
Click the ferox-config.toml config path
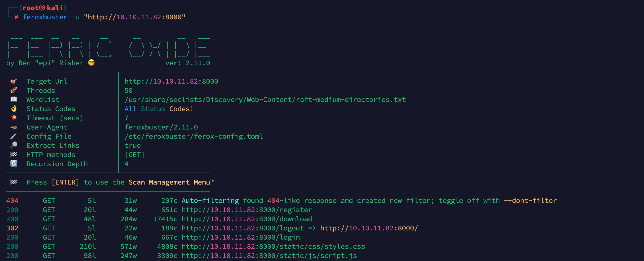(x=194, y=136)
